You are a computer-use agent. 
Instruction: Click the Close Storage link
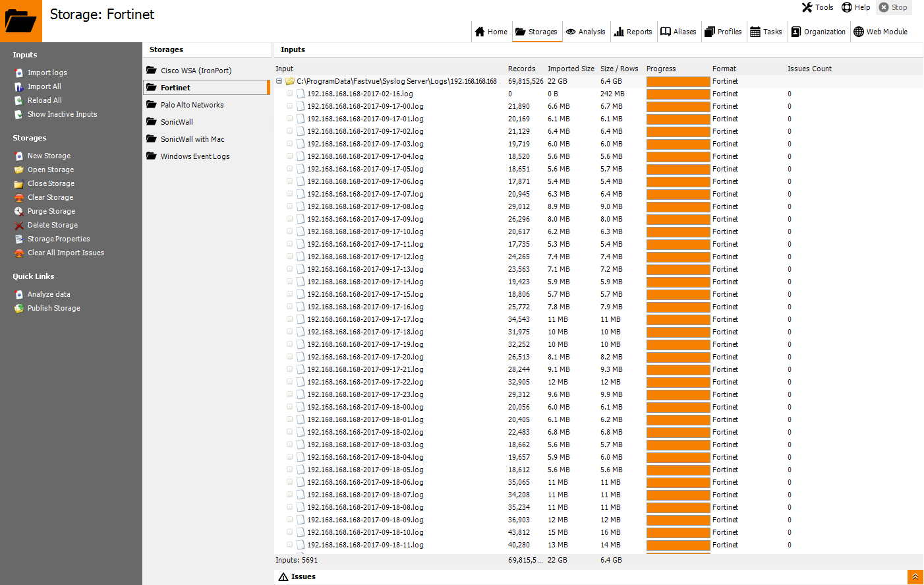pyautogui.click(x=51, y=183)
